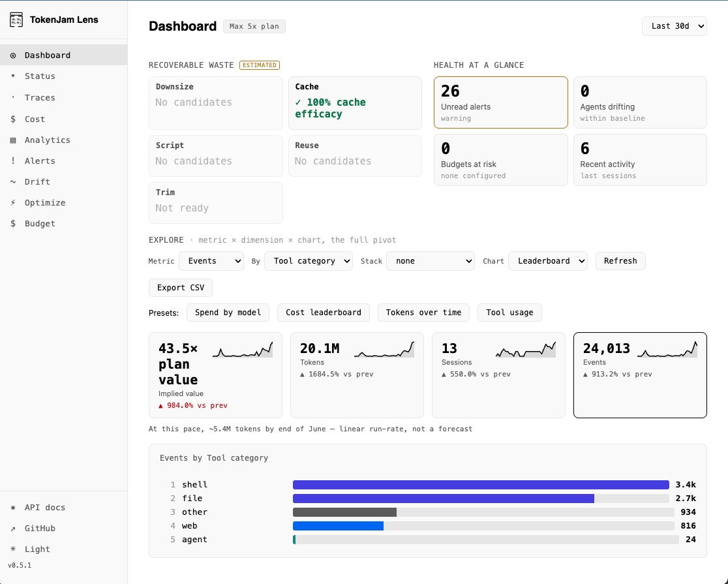The image size is (728, 584).
Task: Click the TokenJam Lens logo icon
Action: (x=16, y=20)
